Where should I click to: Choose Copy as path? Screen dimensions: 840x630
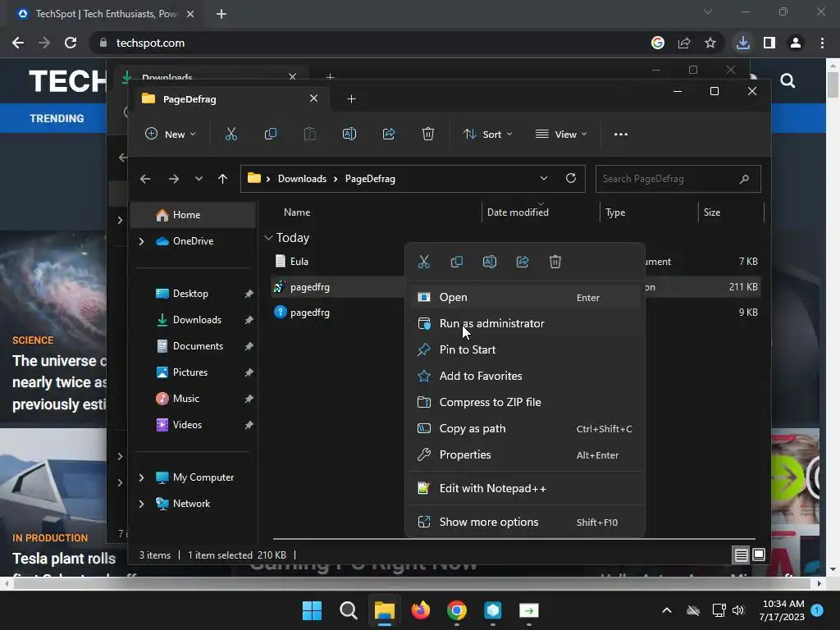(525, 428)
